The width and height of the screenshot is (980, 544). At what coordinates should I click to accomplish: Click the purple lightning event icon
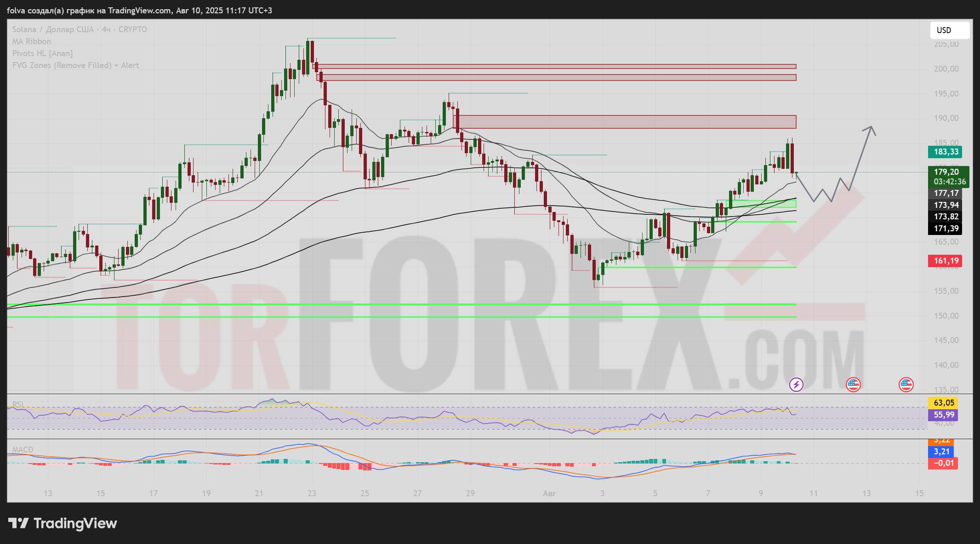pyautogui.click(x=796, y=384)
